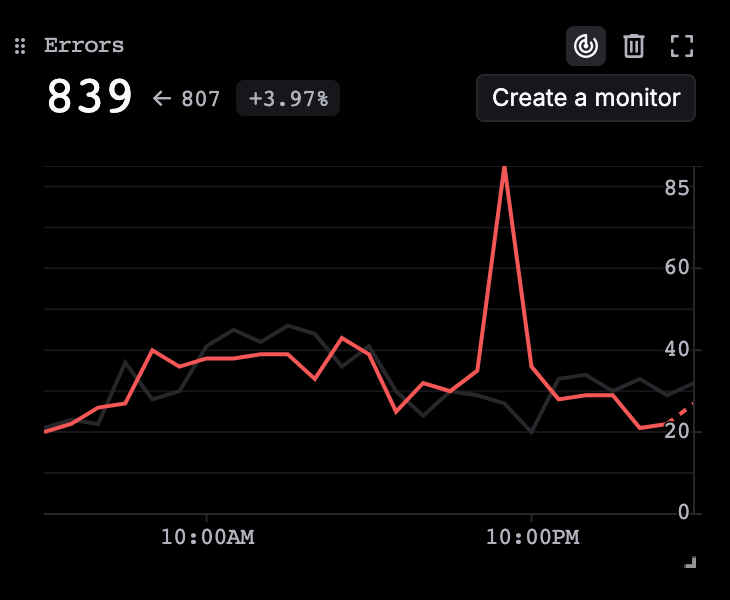Click the +3.97% change badge

coord(288,98)
